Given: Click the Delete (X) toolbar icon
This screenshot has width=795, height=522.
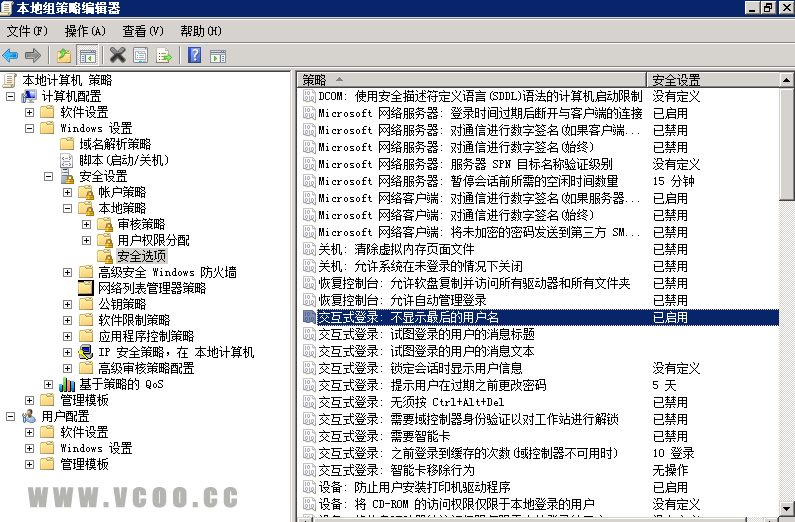Looking at the screenshot, I should coord(118,55).
